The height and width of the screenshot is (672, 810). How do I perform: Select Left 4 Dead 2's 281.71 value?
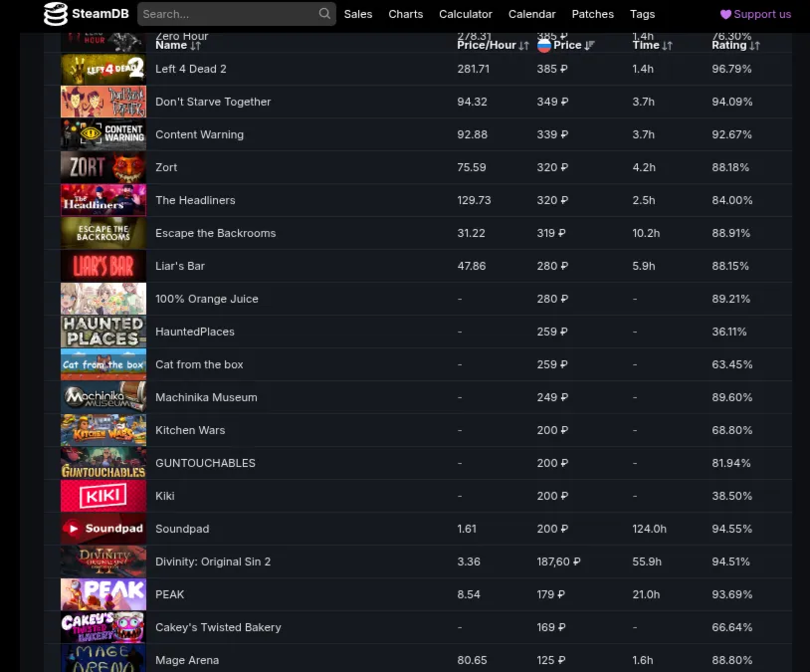click(474, 69)
